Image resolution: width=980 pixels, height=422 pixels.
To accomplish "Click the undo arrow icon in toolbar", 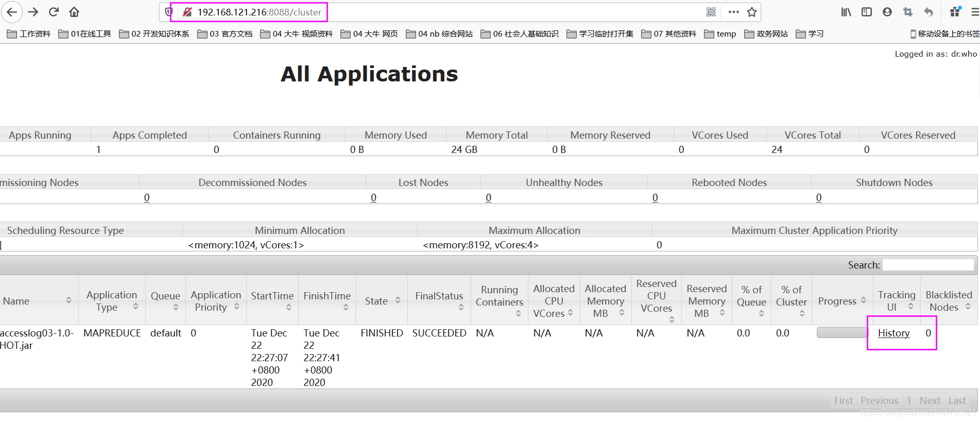I will click(x=928, y=12).
